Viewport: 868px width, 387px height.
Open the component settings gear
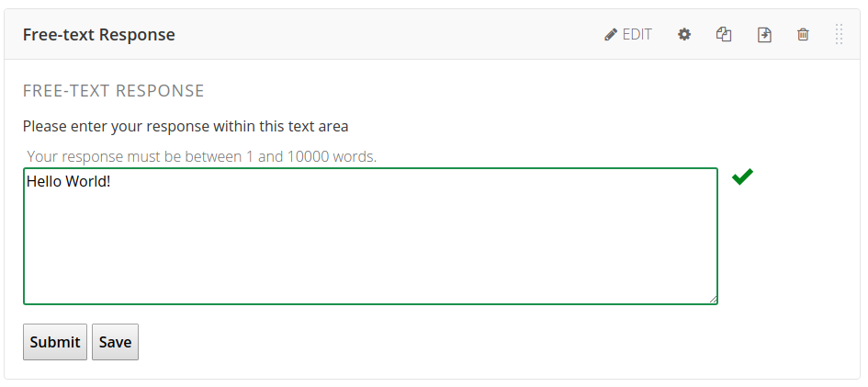click(684, 35)
